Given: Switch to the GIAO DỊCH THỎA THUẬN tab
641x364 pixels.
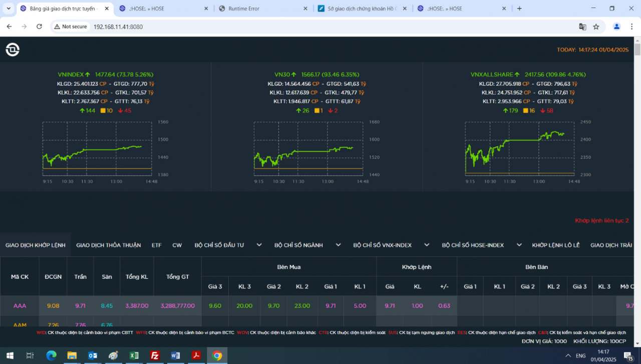Looking at the screenshot, I should tap(108, 245).
